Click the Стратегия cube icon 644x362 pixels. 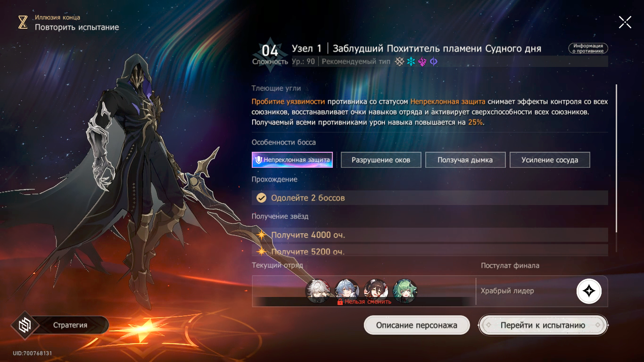click(25, 325)
